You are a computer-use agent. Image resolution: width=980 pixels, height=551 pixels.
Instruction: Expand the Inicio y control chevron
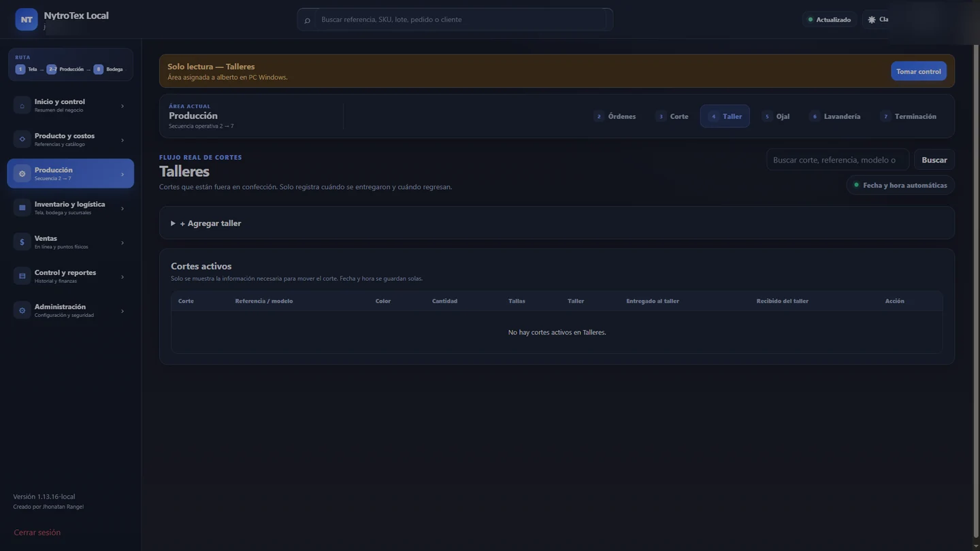[122, 106]
